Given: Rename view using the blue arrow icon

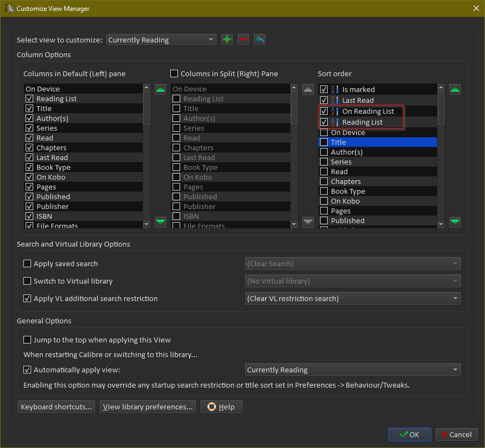Looking at the screenshot, I should click(x=260, y=40).
